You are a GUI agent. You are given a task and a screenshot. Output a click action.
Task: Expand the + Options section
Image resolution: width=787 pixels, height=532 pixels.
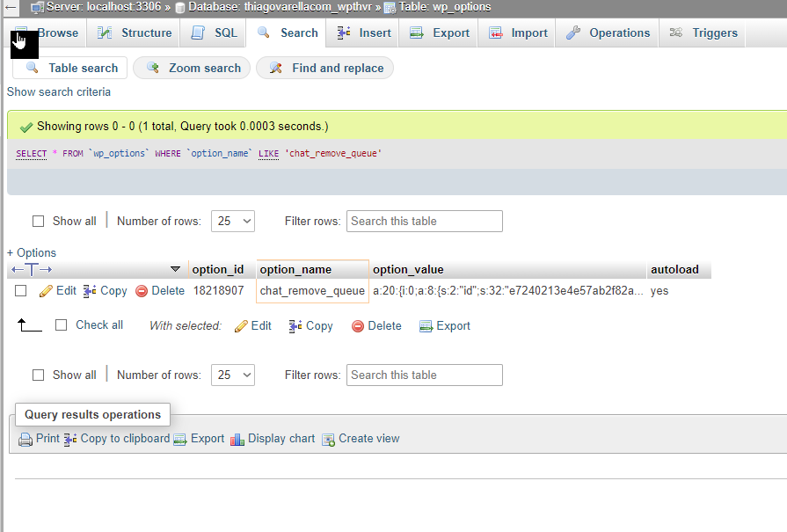click(31, 252)
